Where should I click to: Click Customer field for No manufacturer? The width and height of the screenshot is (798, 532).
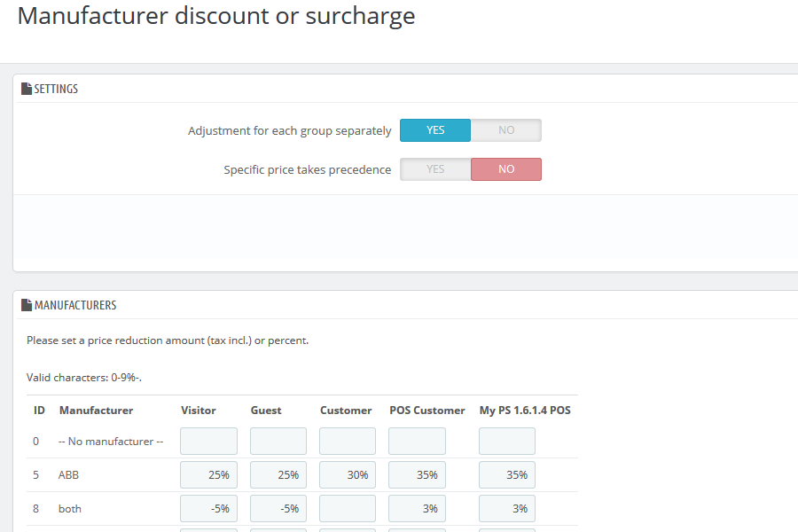tap(348, 441)
